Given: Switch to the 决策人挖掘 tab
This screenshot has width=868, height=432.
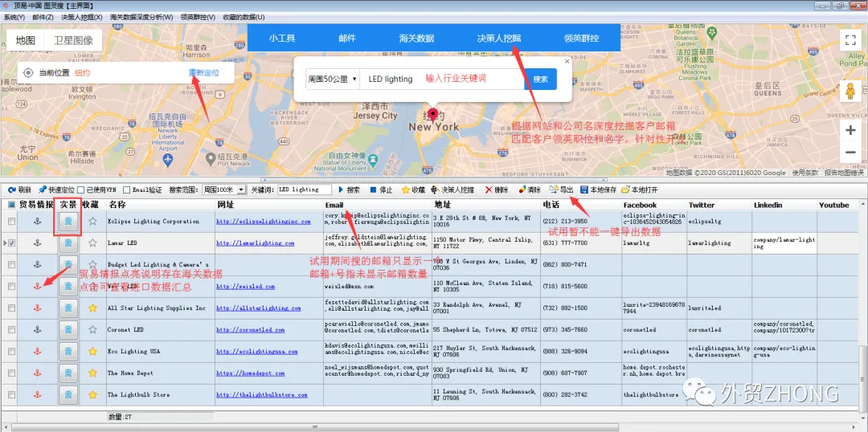Looking at the screenshot, I should click(499, 39).
